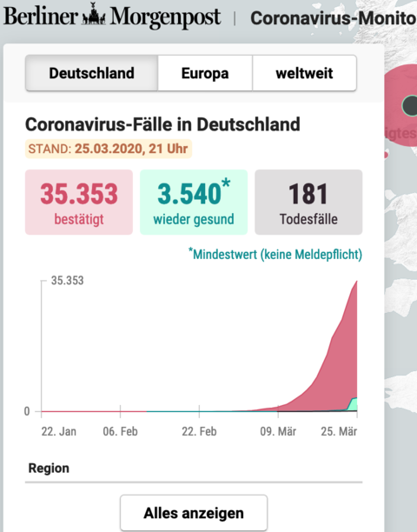This screenshot has height=532, width=417.
Task: Click the green recovered area in chart
Action: (354, 404)
